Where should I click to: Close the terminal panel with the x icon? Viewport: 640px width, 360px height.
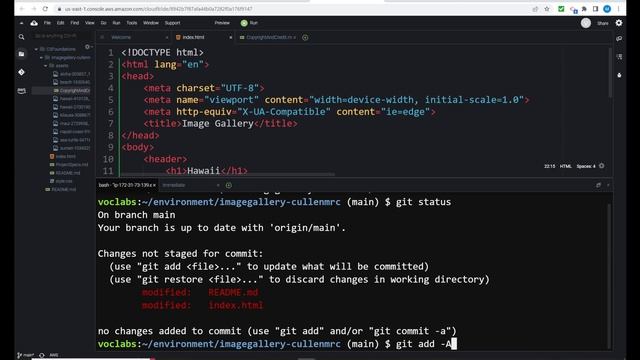[608, 185]
